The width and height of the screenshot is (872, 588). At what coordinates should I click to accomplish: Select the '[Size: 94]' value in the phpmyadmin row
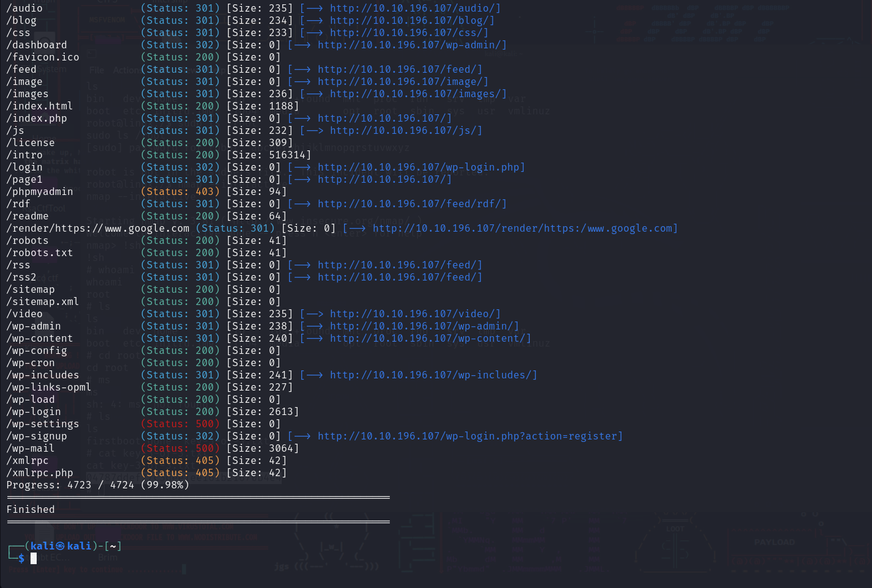tap(257, 191)
